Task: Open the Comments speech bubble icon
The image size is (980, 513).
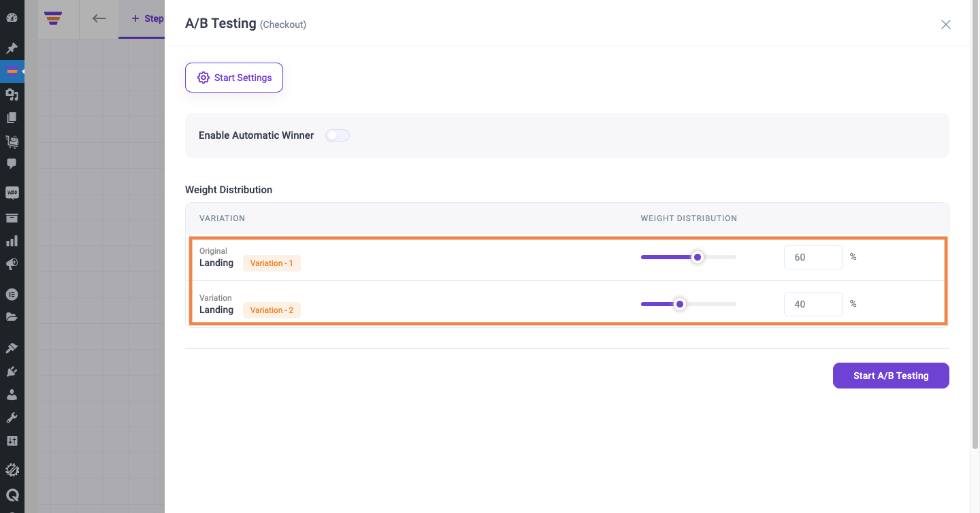Action: pos(12,163)
